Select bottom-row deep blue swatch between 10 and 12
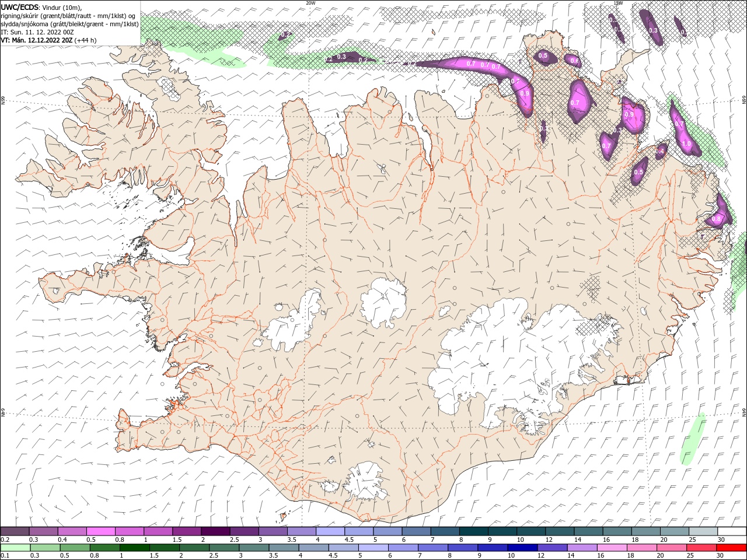 [522, 548]
